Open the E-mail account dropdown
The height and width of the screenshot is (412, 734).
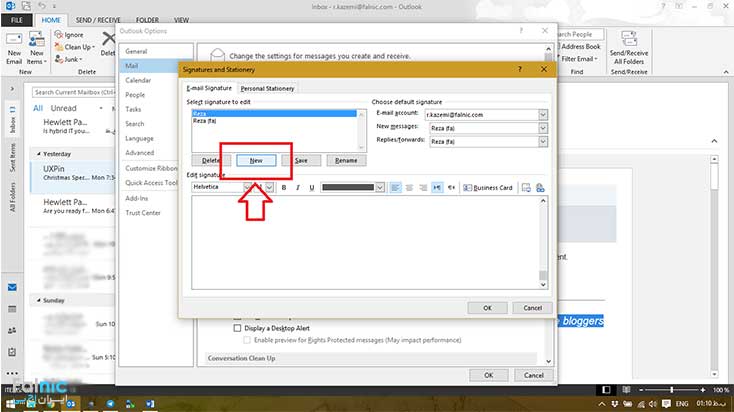[543, 114]
